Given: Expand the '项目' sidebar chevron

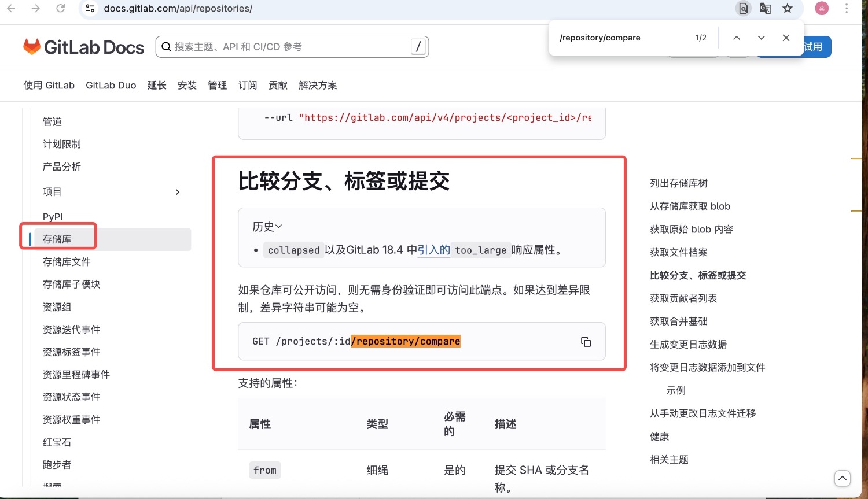Looking at the screenshot, I should [178, 192].
